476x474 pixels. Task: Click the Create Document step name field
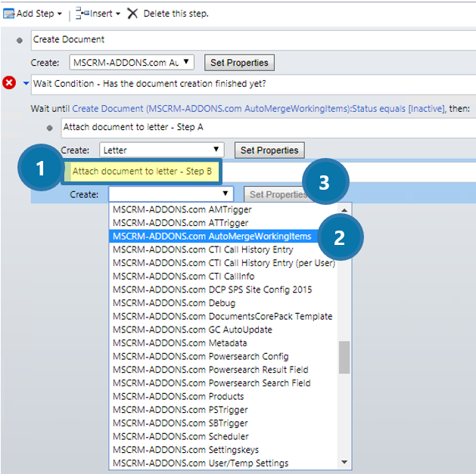pos(254,40)
